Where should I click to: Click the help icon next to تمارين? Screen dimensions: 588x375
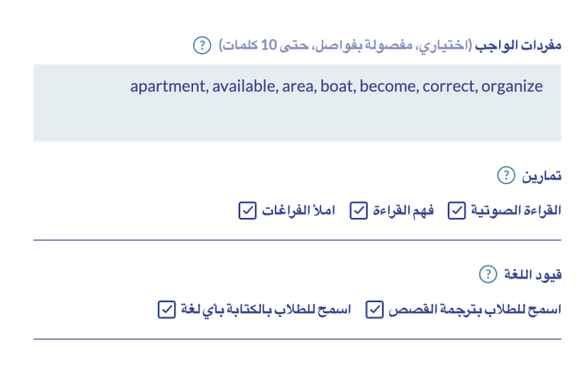(x=505, y=175)
